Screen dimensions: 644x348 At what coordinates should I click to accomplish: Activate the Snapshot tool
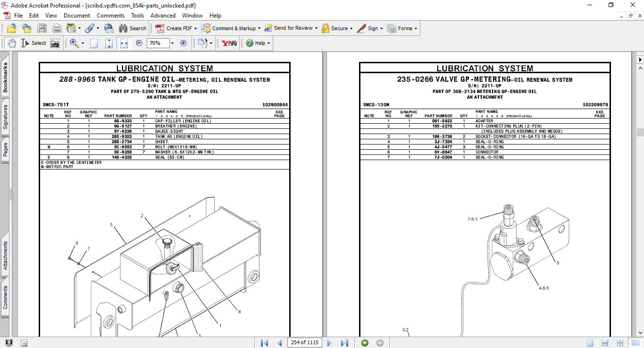[55, 43]
